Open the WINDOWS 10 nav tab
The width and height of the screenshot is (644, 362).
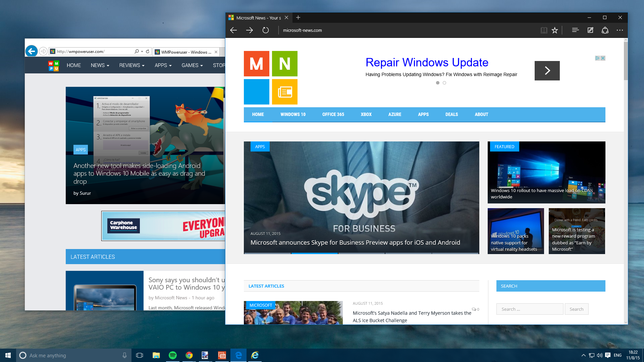(x=293, y=114)
